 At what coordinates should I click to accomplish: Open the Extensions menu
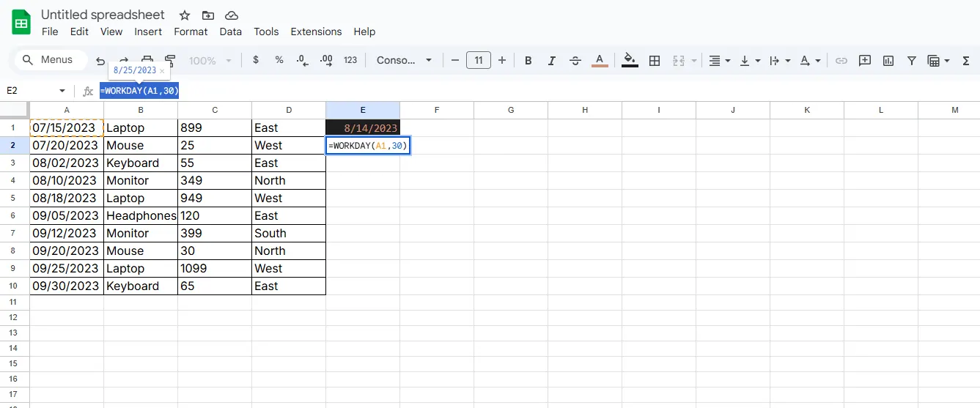316,31
